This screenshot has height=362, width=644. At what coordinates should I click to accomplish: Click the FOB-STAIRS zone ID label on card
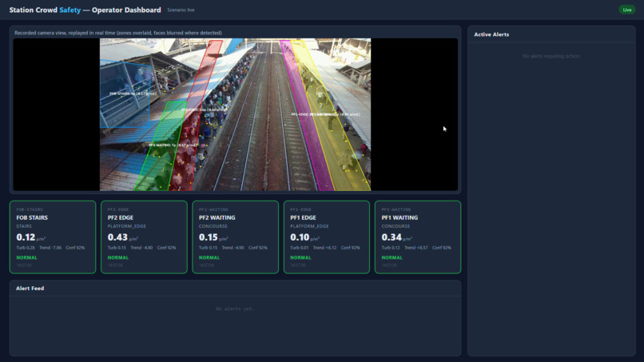pyautogui.click(x=30, y=209)
